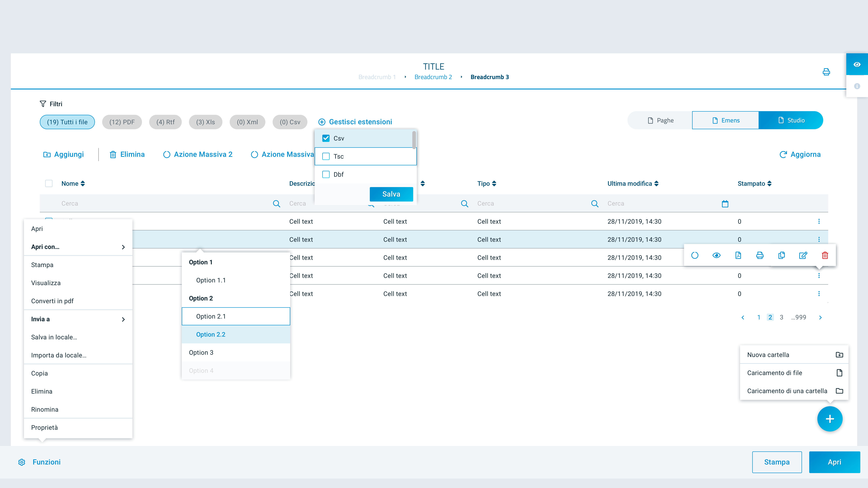Select Option 2.2 in the submenu
This screenshot has width=868, height=488.
click(x=236, y=334)
